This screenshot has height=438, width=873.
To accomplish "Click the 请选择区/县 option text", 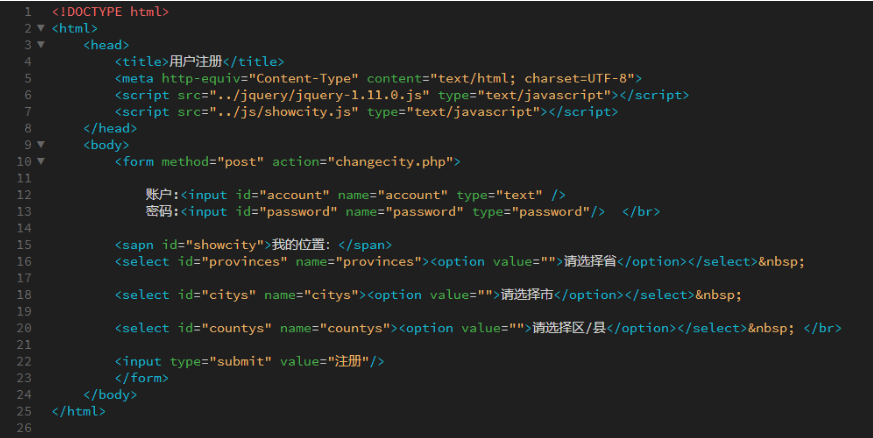I will click(x=569, y=328).
